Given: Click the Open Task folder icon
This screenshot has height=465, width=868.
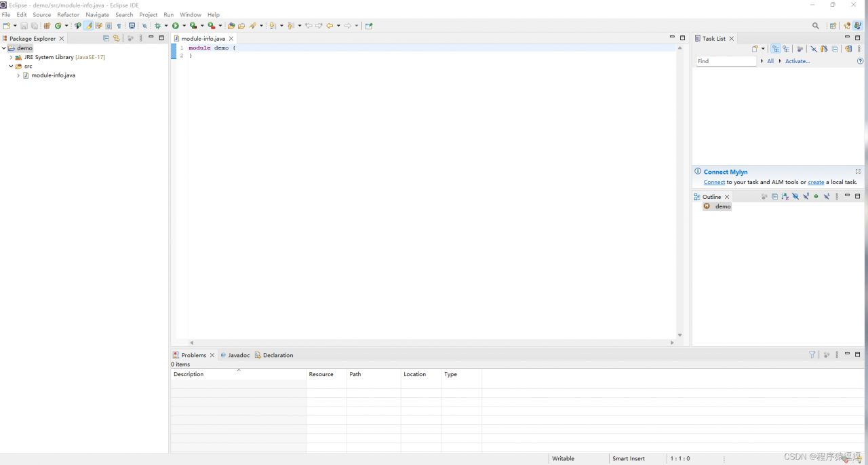Looking at the screenshot, I should 241,26.
